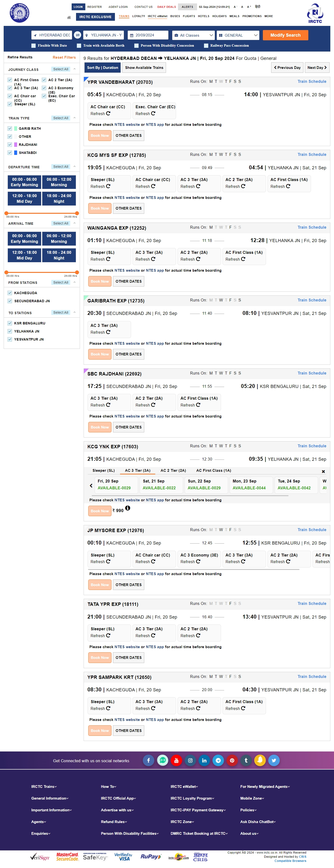Uncheck KSR BENGALURU to station
Viewport: 334px width, 868px height.
tap(10, 323)
